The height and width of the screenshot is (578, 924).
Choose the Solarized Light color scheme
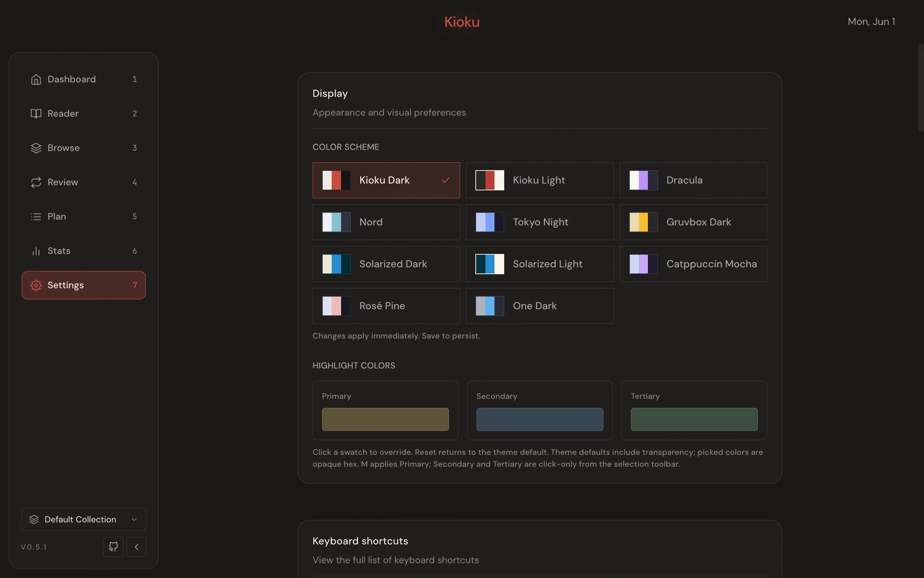pos(540,264)
